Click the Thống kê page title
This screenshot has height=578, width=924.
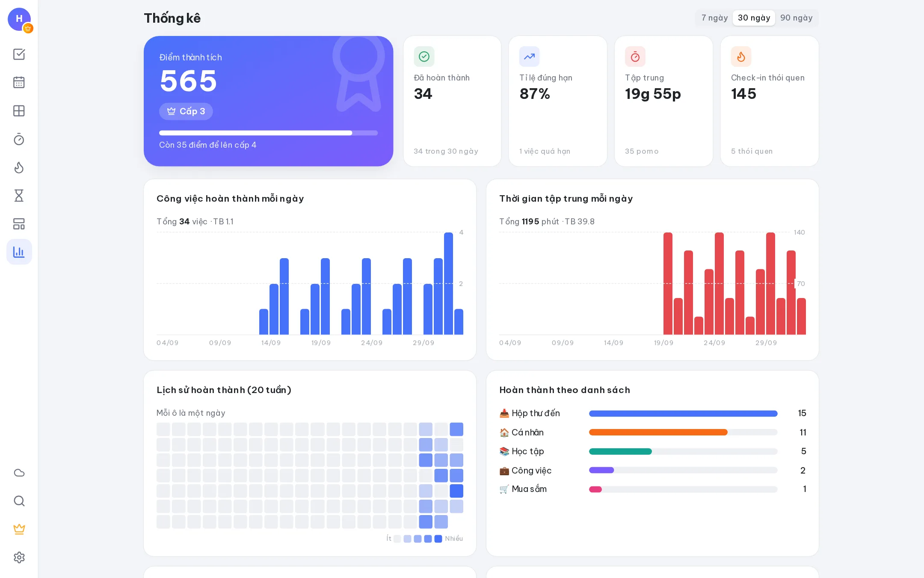pyautogui.click(x=172, y=18)
